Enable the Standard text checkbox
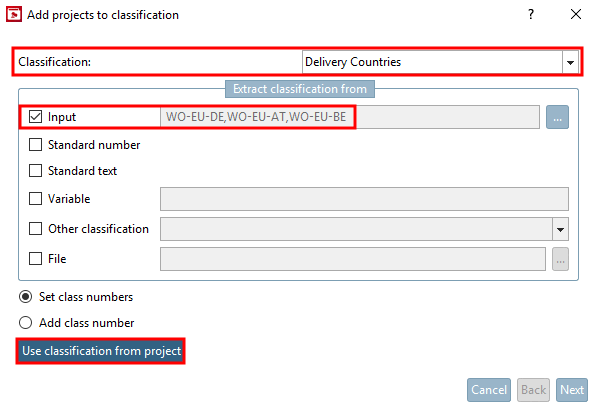Image resolution: width=598 pixels, height=412 pixels. [x=35, y=171]
